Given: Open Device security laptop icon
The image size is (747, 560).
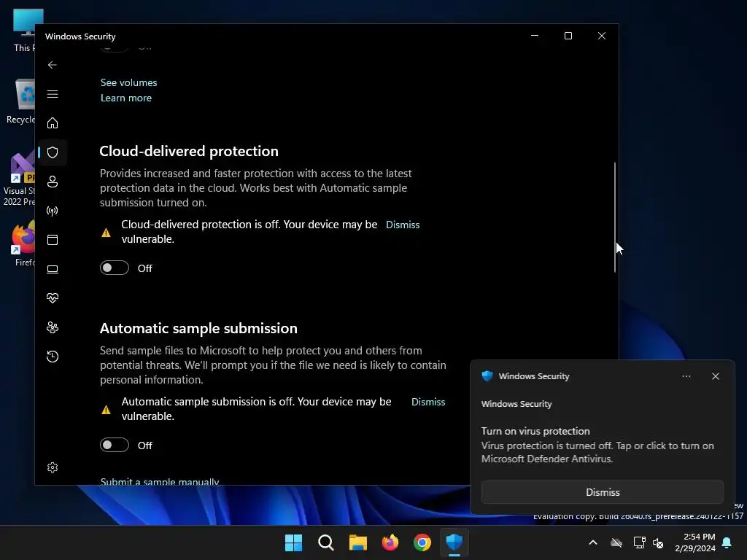Looking at the screenshot, I should (53, 269).
